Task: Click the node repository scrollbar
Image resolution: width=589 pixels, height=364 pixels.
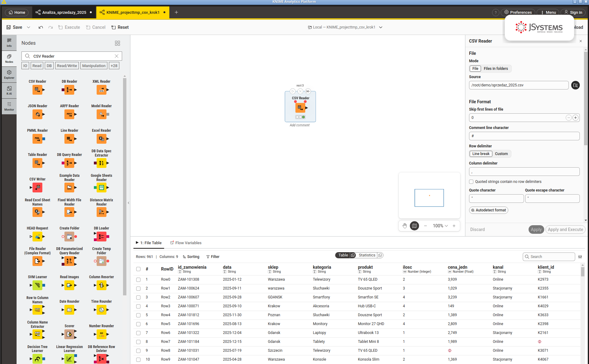Action: (125, 187)
